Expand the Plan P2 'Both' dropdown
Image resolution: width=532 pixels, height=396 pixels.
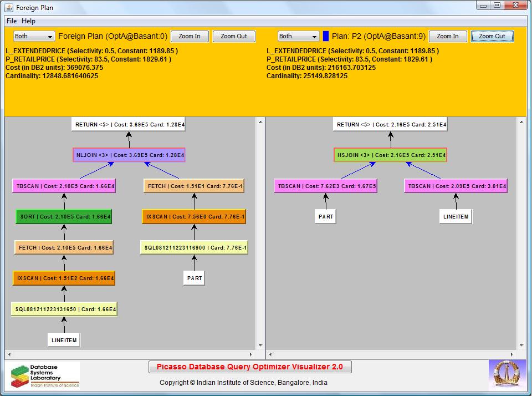[x=299, y=37]
